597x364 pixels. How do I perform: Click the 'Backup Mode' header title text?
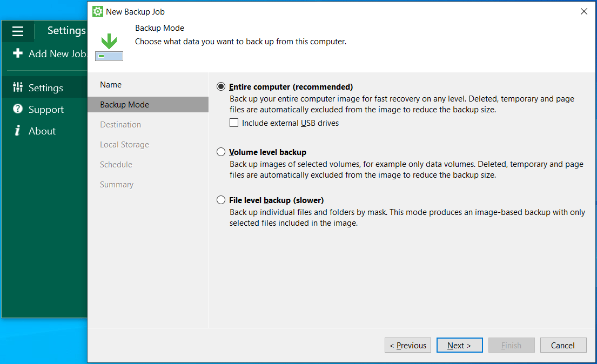(159, 28)
